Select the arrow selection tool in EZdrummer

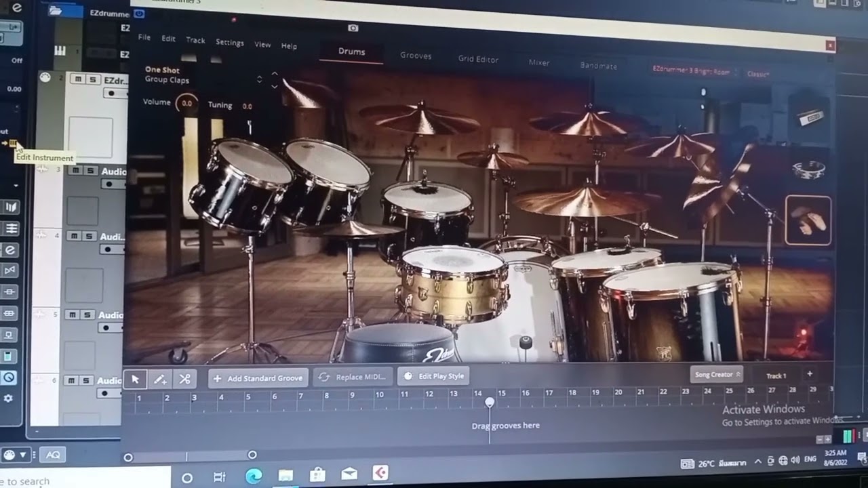tap(135, 379)
